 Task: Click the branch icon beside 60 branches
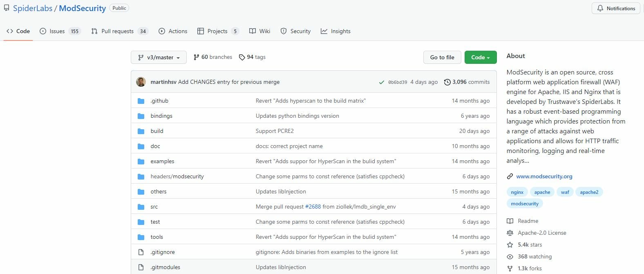click(x=197, y=57)
